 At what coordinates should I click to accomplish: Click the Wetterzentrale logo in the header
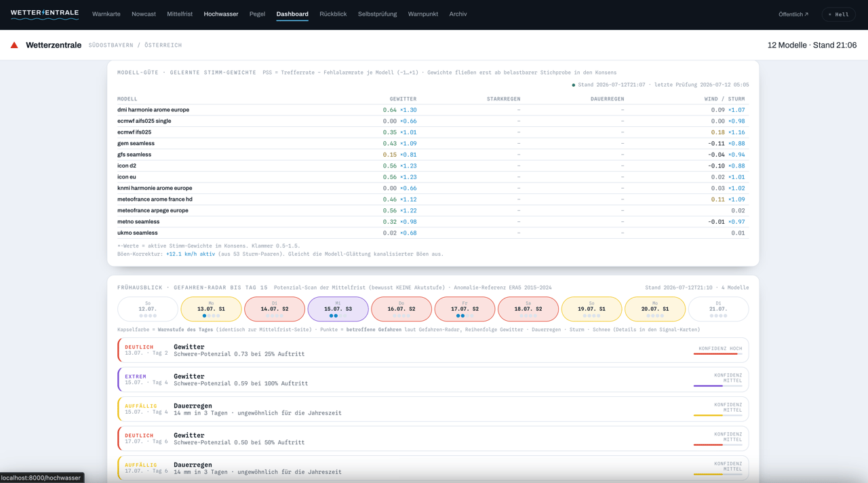[x=45, y=14]
